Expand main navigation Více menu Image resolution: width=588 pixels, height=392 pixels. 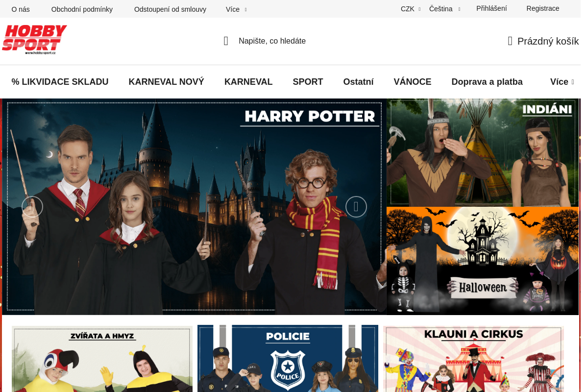[x=562, y=82]
